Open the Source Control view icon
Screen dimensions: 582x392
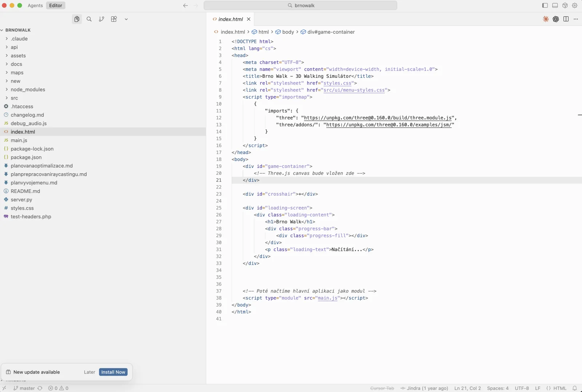pyautogui.click(x=101, y=19)
